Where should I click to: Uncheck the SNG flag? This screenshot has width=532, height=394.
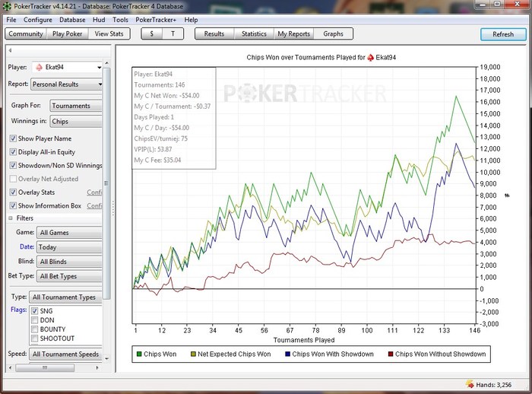[x=34, y=311]
